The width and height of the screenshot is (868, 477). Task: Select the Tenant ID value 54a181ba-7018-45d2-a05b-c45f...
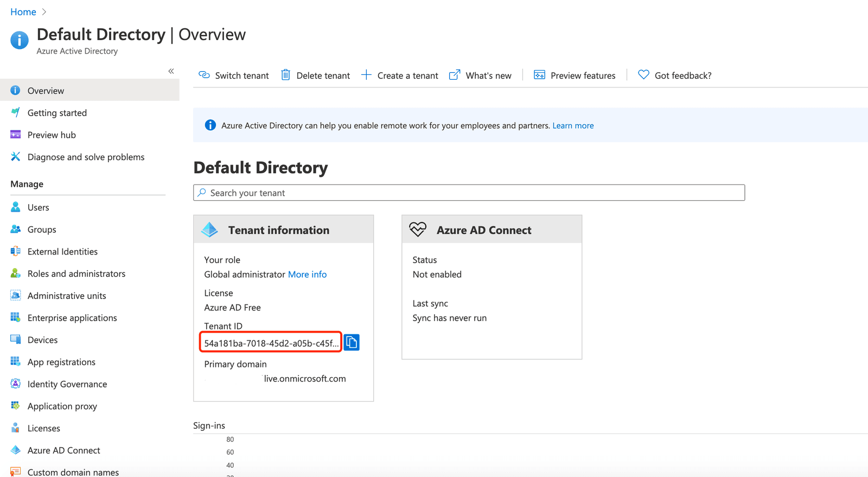271,343
